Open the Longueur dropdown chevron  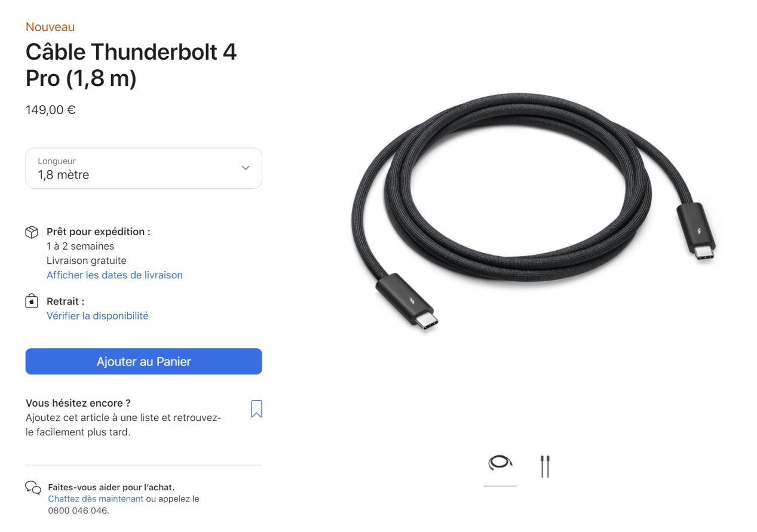point(246,168)
